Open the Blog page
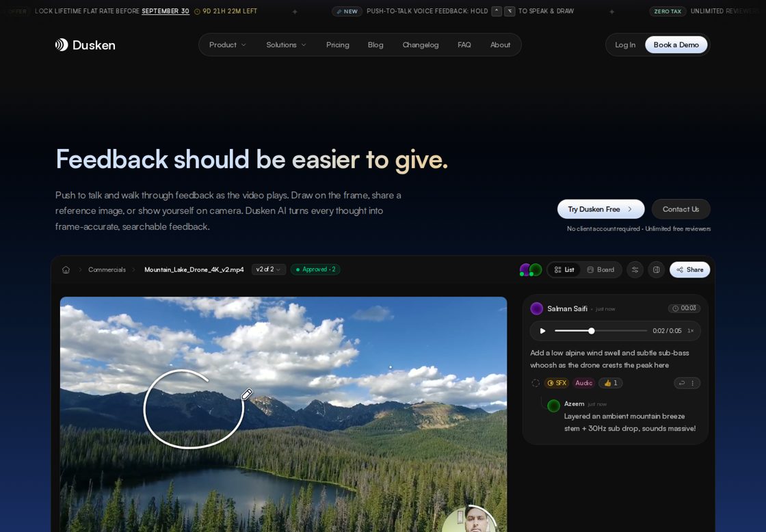Screen dimensions: 766x532 click(375, 45)
